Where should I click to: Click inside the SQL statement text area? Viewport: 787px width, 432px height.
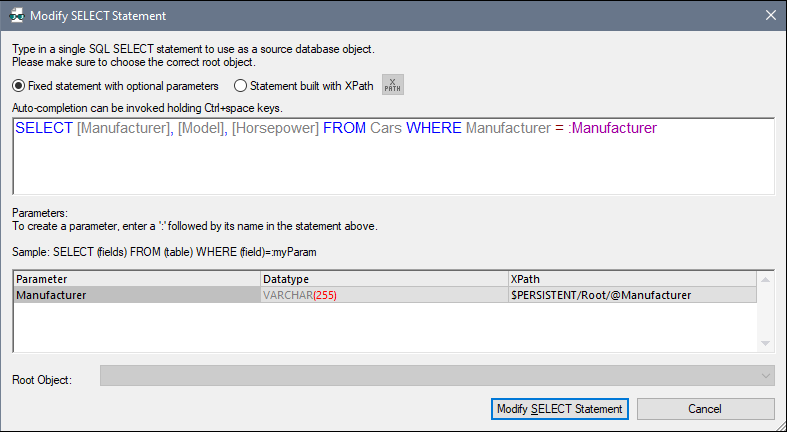[392, 165]
